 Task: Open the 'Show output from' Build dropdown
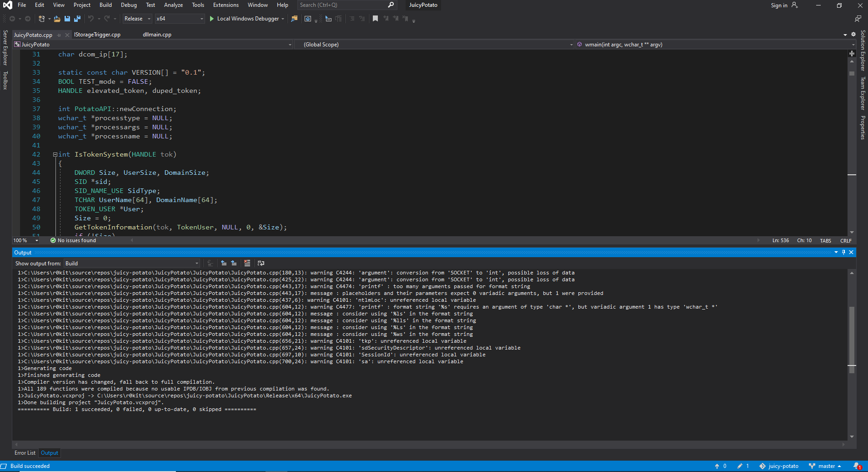(x=196, y=263)
